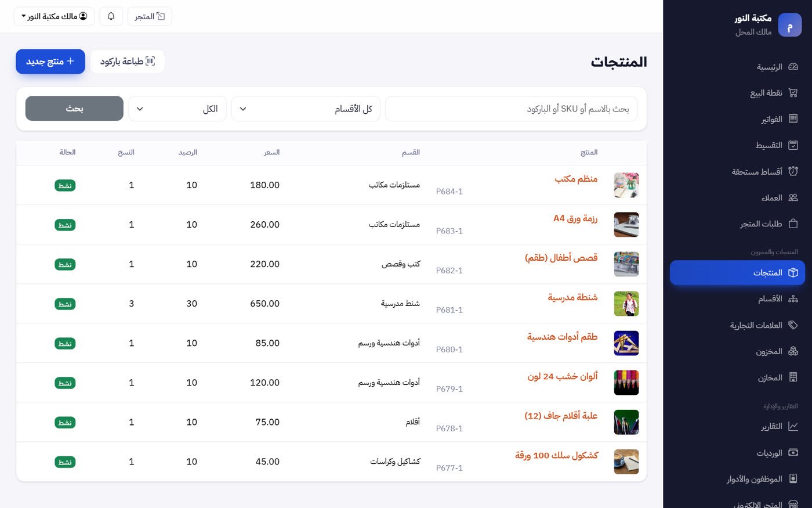812x508 pixels.
Task: Open العملاء page from the sidebar
Action: pos(737,197)
